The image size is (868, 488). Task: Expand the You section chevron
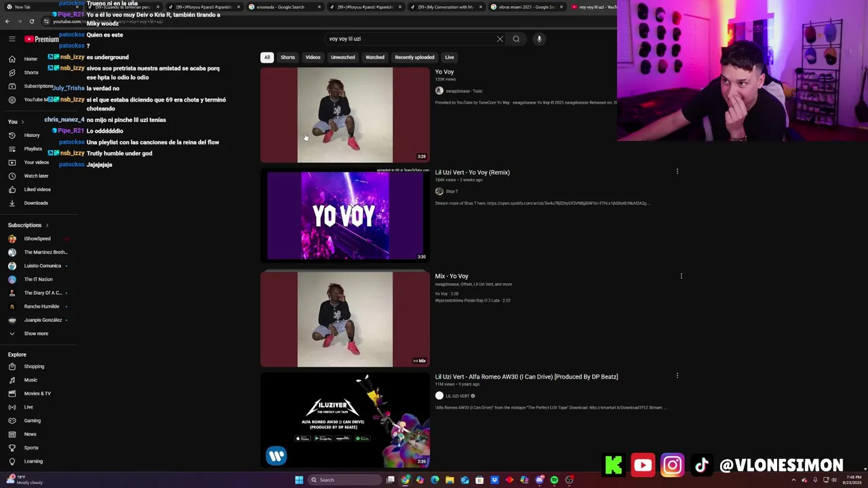pos(22,122)
